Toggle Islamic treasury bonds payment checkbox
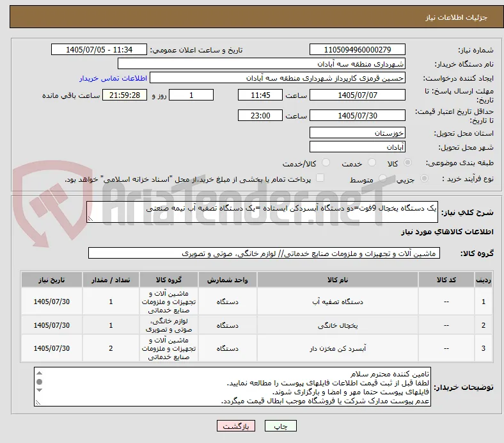The image size is (504, 443). pos(320,178)
